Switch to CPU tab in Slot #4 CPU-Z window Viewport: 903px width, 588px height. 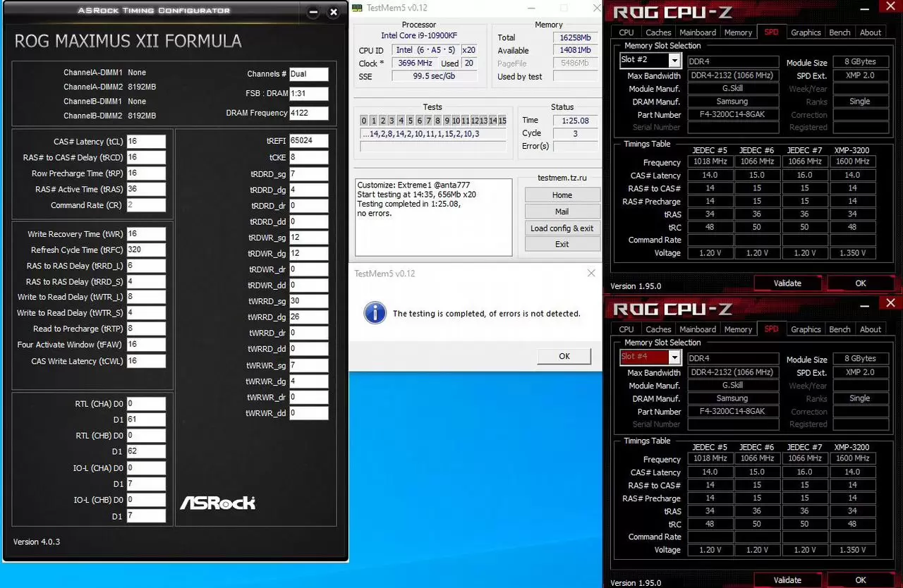(x=626, y=329)
